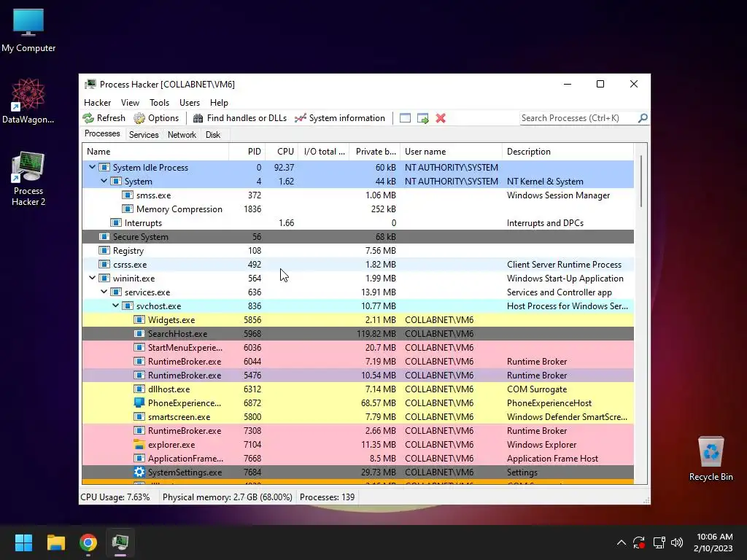
Task: Sort by User name column header
Action: [451, 152]
